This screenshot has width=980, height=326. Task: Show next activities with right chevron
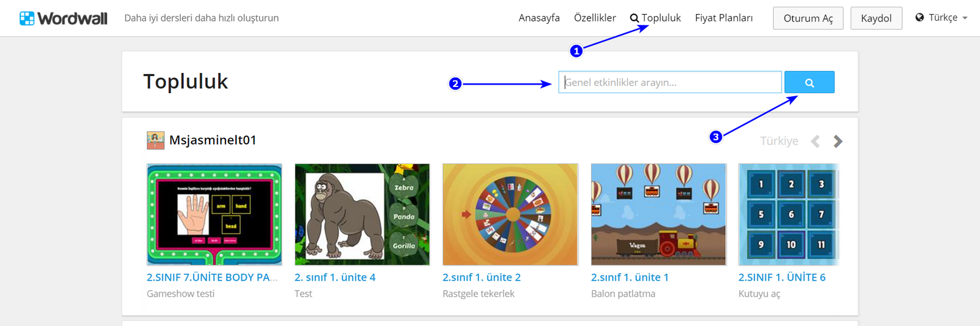(838, 142)
